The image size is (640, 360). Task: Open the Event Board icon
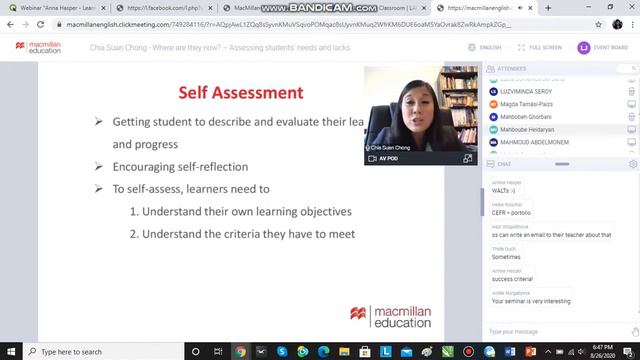click(584, 48)
